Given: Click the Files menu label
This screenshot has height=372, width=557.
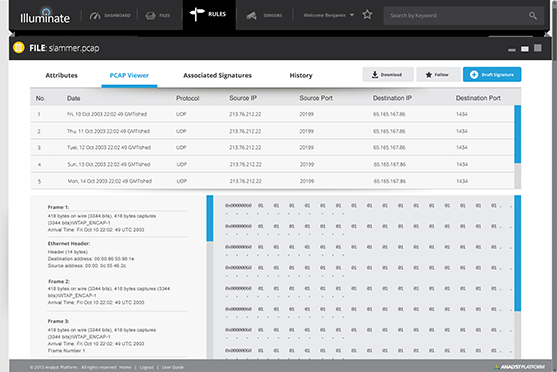Looking at the screenshot, I should point(164,16).
